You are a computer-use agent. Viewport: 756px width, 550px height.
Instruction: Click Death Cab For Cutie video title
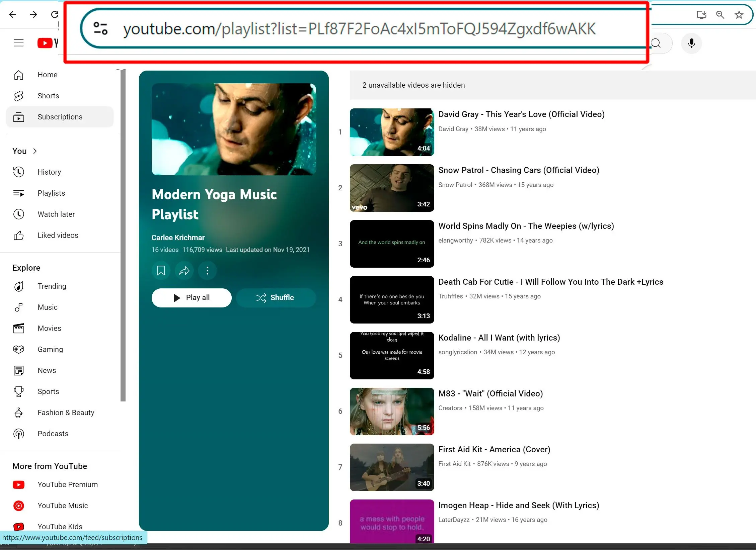551,282
